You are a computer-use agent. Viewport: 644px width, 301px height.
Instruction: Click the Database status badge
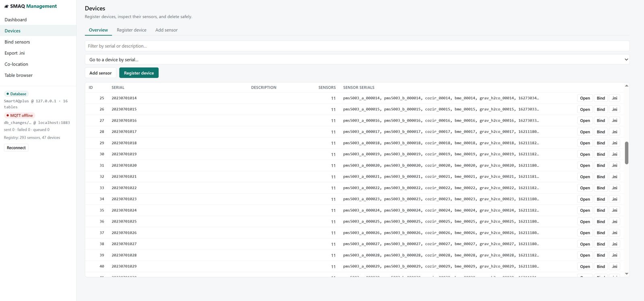tap(17, 94)
